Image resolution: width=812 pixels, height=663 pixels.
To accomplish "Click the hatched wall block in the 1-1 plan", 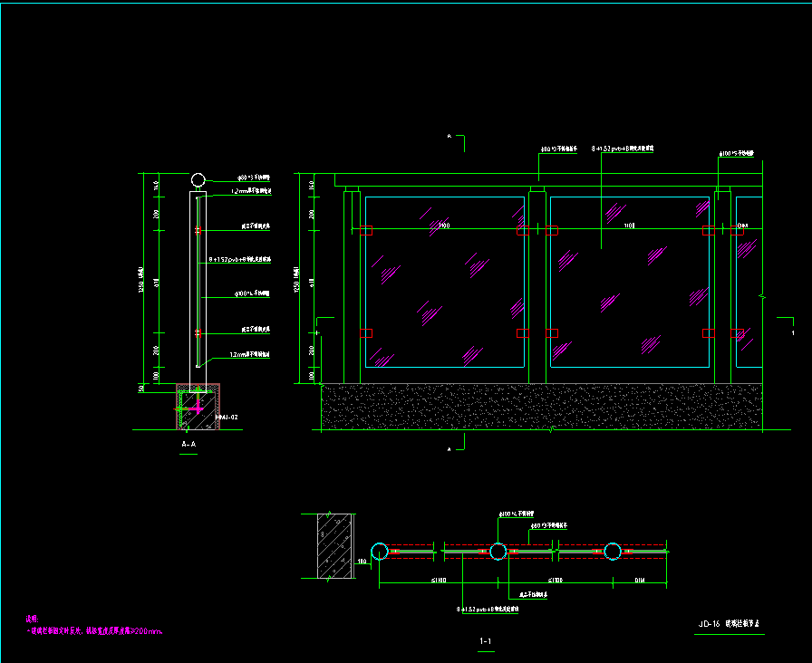I will 336,544.
